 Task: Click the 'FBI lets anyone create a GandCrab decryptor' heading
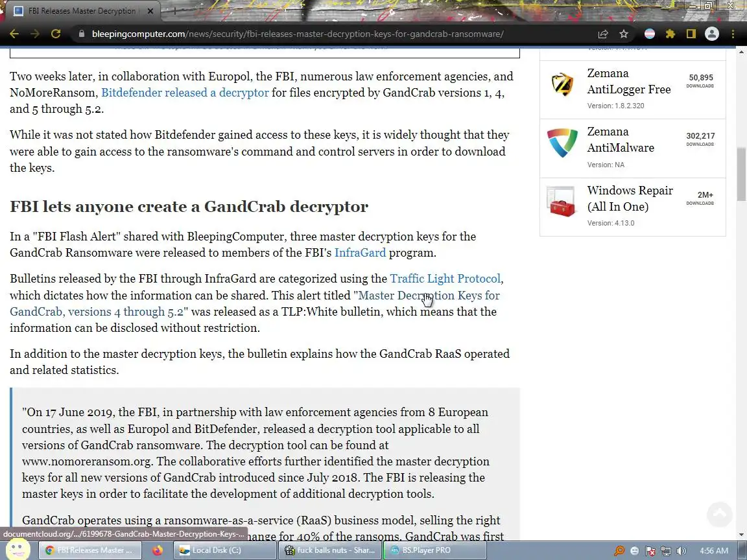(x=189, y=206)
